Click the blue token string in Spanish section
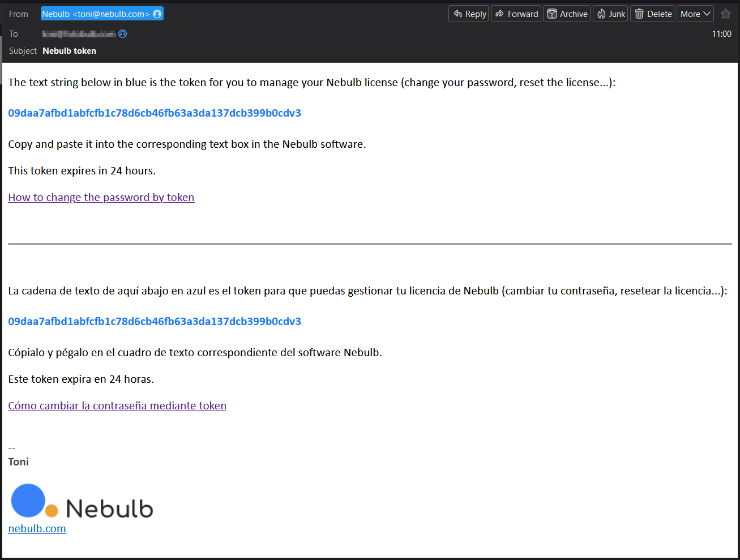The image size is (740, 560). pyautogui.click(x=155, y=321)
